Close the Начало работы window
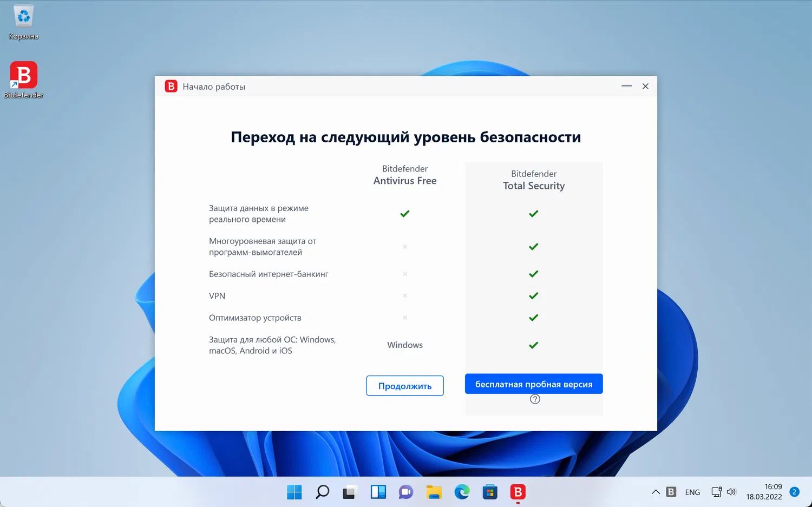812x507 pixels. pos(645,86)
